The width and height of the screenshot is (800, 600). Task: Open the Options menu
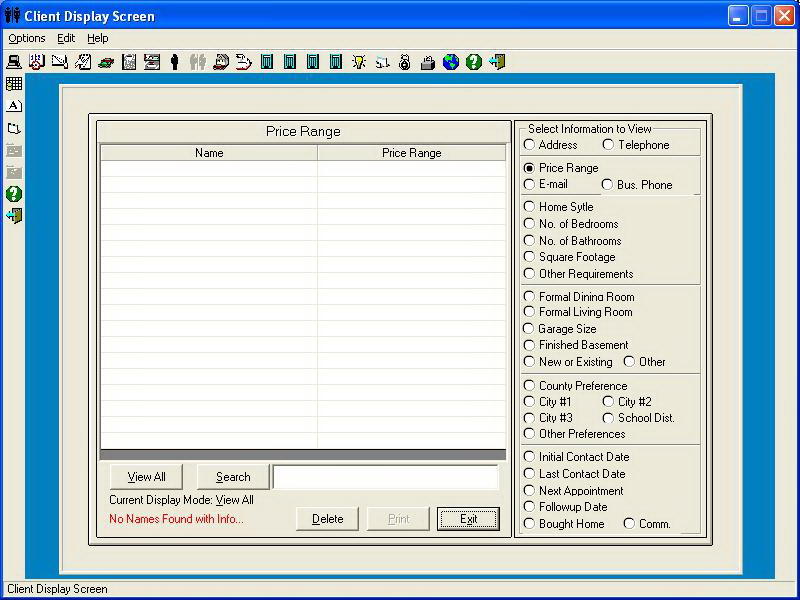[27, 38]
